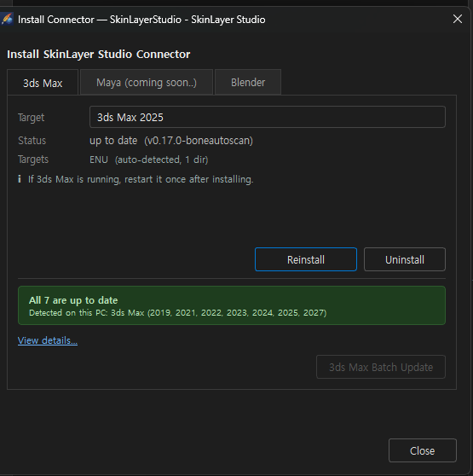Click the SkinLayer Studio app icon in title bar
Screen dimensions: 473x476
[x=7, y=19]
